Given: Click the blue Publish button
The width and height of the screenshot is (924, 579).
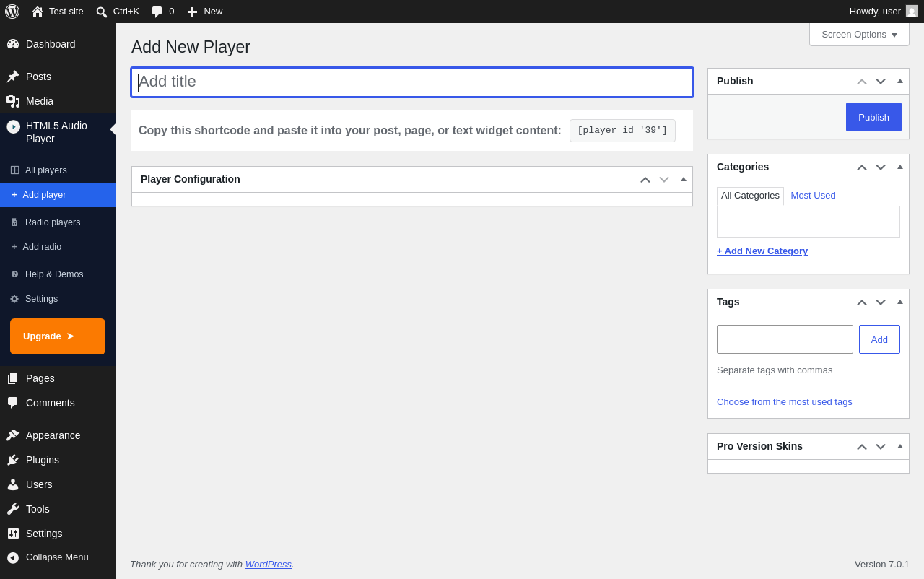Looking at the screenshot, I should (x=873, y=117).
